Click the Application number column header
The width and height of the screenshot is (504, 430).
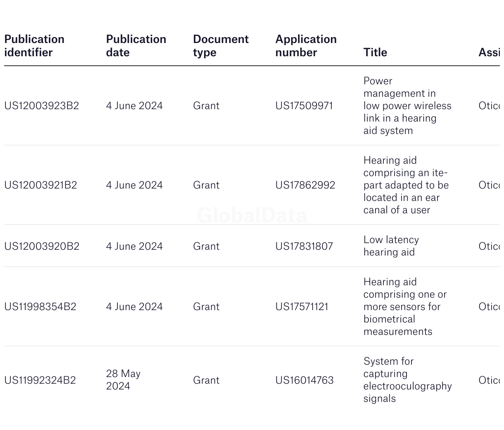[306, 46]
